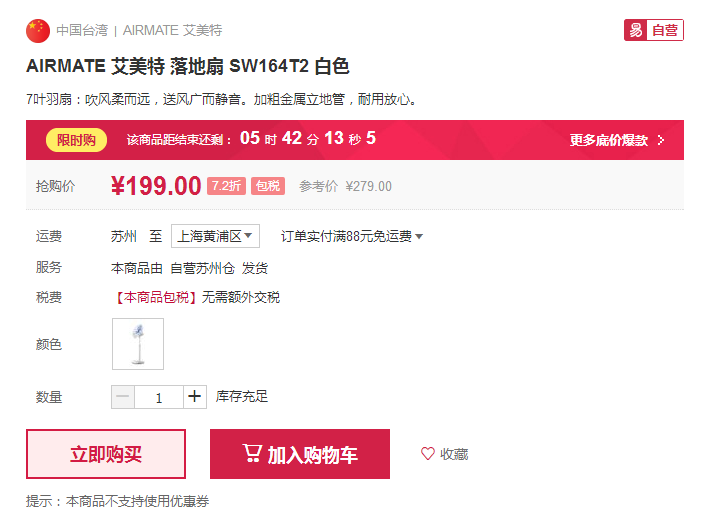Viewport: 703px width, 524px height.
Task: Decrease quantity with the minus button
Action: 123,397
